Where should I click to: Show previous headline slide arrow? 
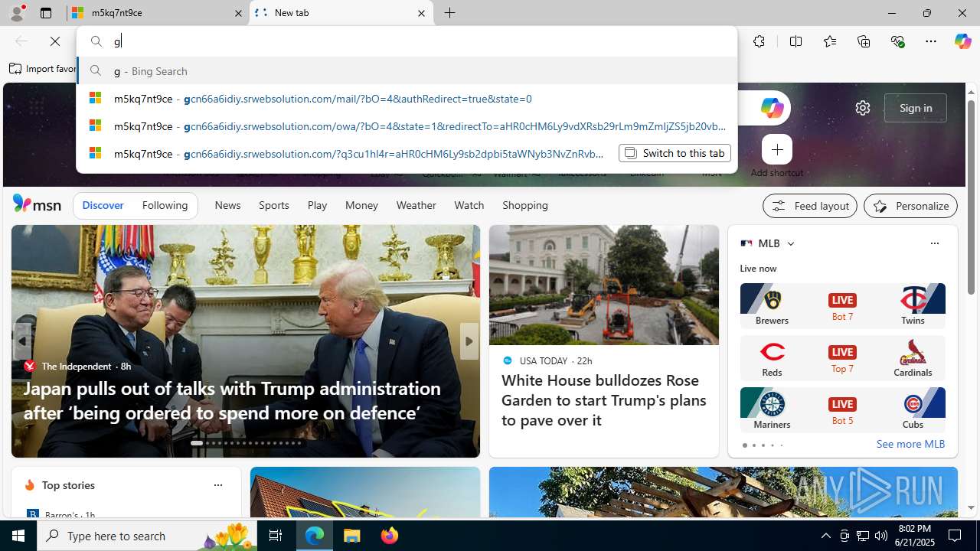[21, 341]
